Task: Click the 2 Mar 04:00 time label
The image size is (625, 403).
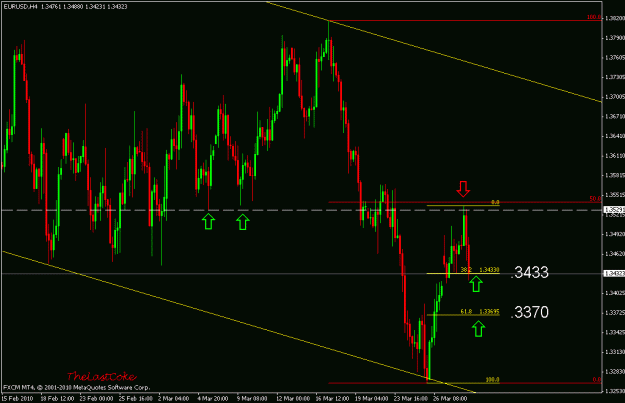Action: click(x=173, y=399)
